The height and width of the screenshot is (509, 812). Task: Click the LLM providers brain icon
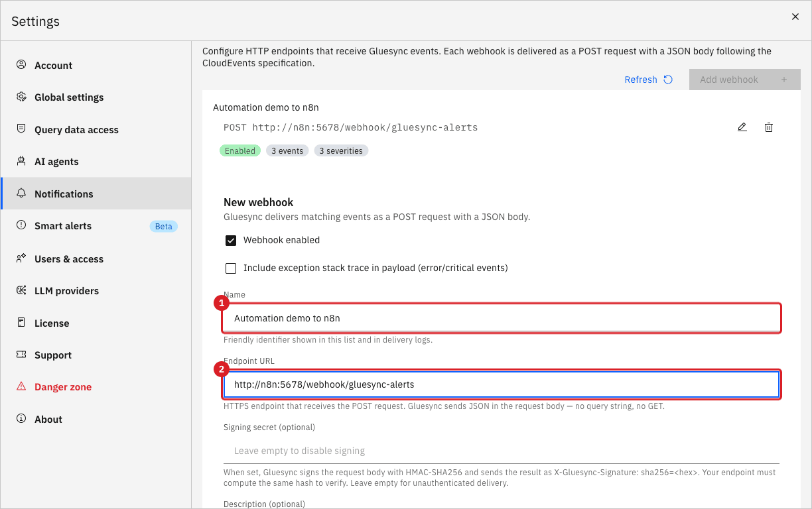coord(21,290)
